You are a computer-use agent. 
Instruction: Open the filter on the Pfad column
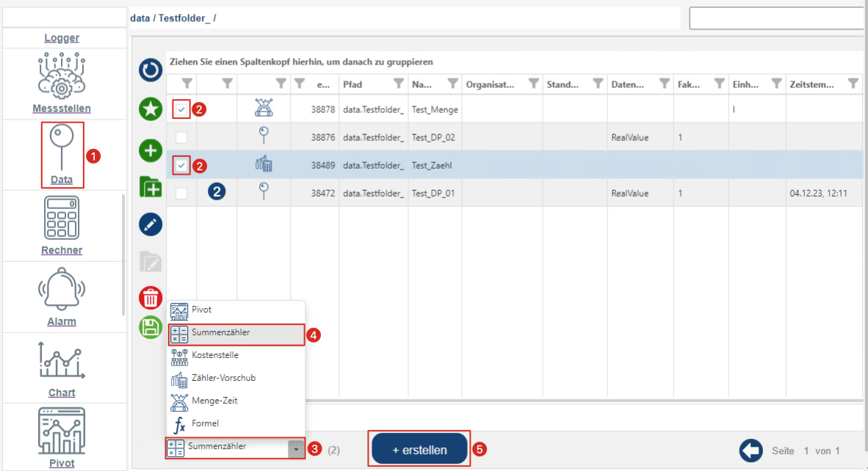pyautogui.click(x=398, y=84)
